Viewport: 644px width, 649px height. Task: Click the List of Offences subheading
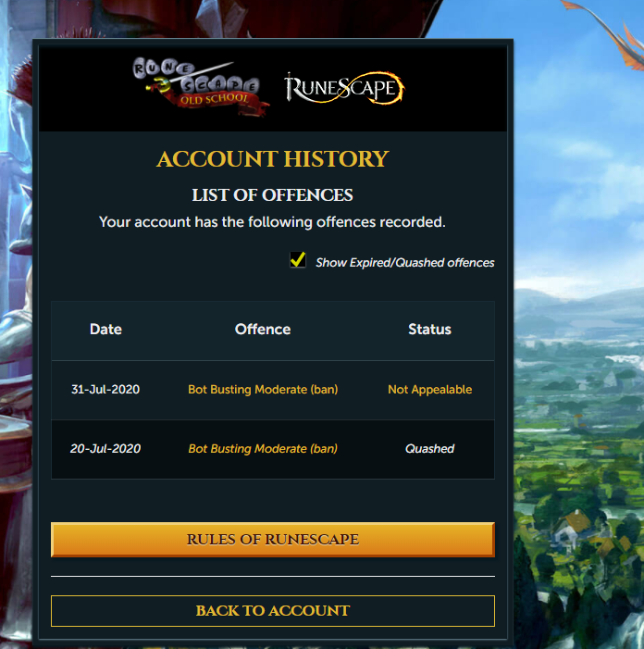click(273, 195)
